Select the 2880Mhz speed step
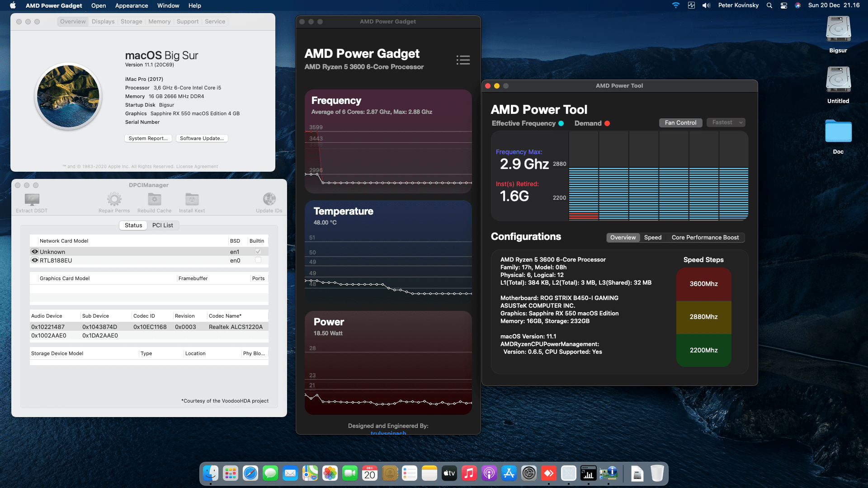 click(704, 317)
